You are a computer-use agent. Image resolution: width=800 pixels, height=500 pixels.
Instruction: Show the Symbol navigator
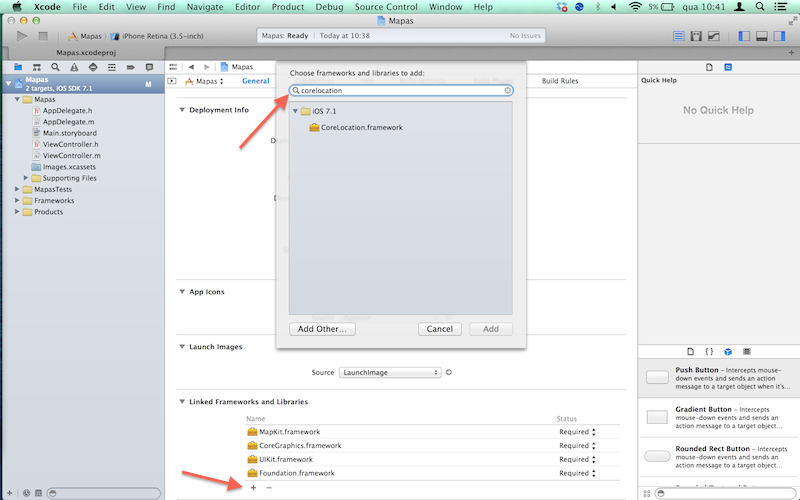tap(37, 67)
